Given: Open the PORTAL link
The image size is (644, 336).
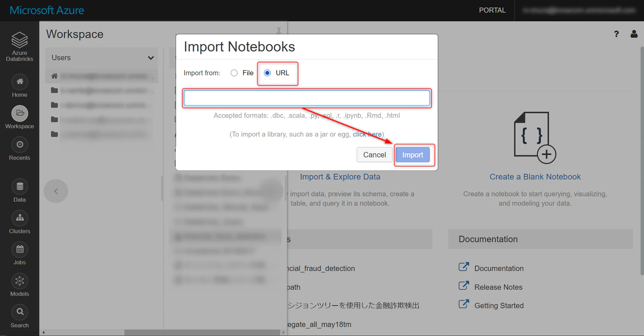Looking at the screenshot, I should coord(492,10).
